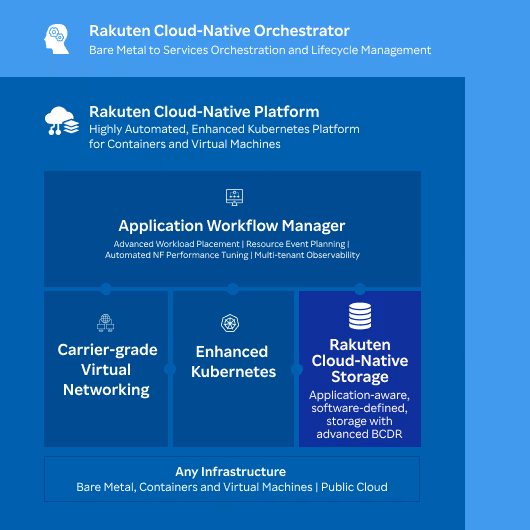Click the Kubernetes wheel icon

click(230, 323)
